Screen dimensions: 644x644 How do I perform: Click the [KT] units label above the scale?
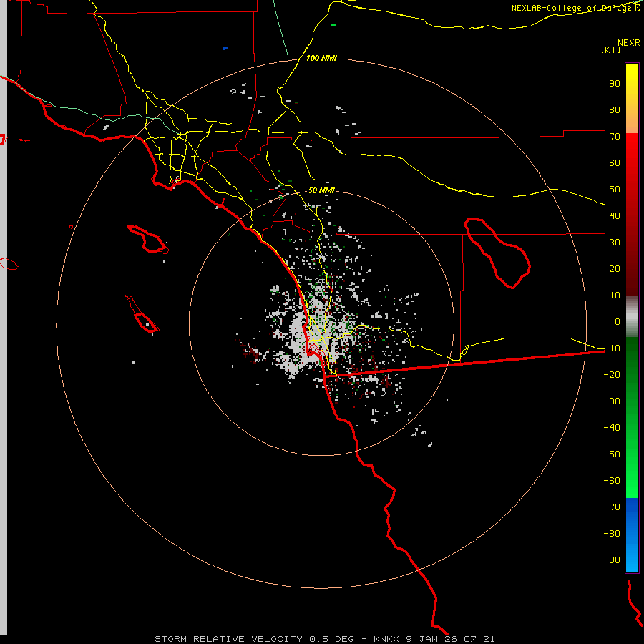coord(610,49)
